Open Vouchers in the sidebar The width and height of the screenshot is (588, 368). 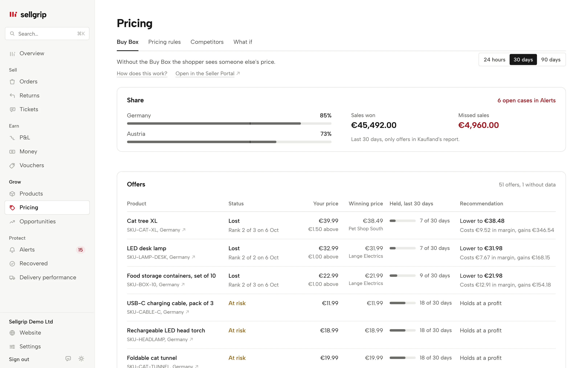47,165
